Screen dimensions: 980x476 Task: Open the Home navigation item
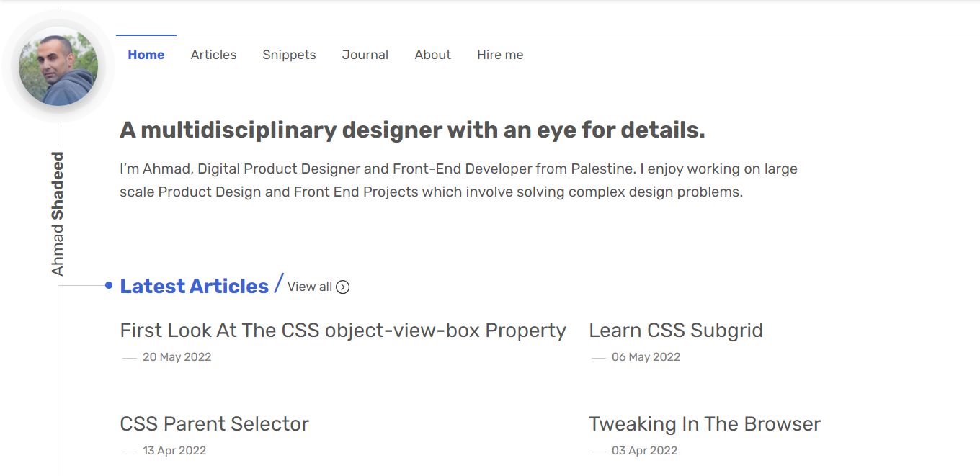click(146, 55)
